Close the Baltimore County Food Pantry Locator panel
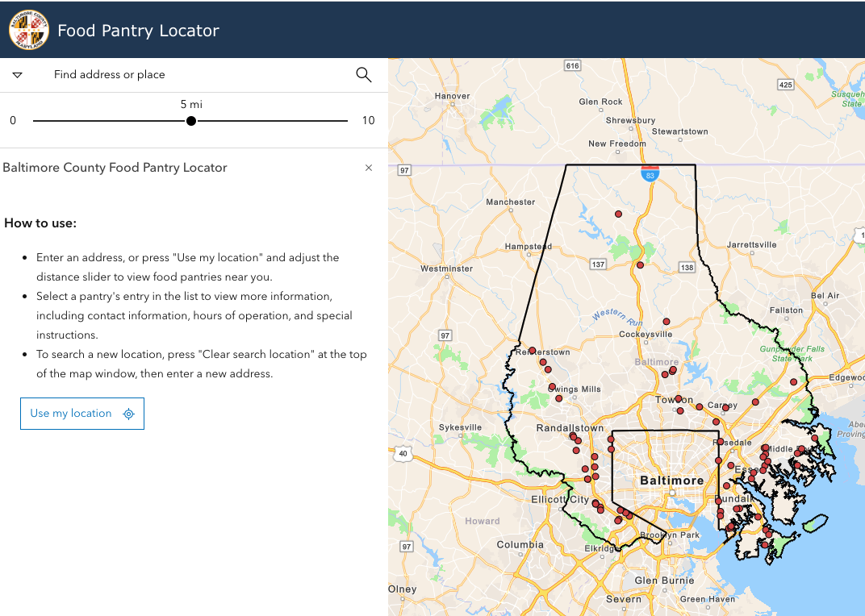 369,168
